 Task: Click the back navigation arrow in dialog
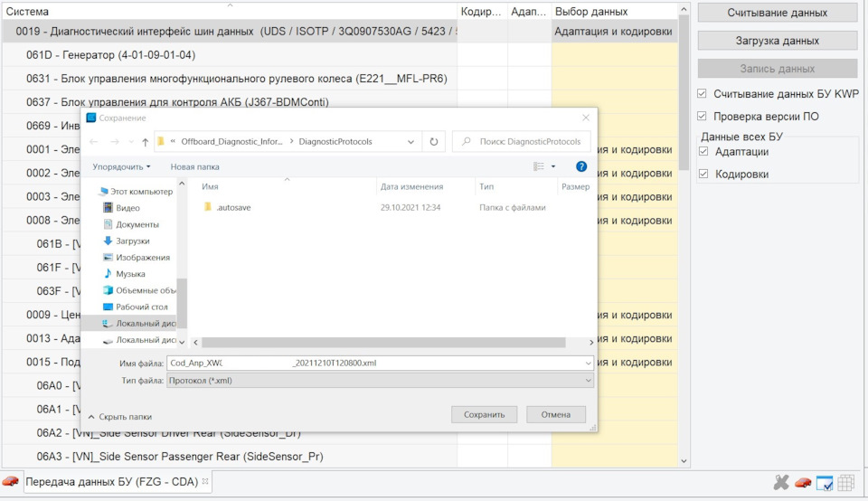[x=93, y=142]
